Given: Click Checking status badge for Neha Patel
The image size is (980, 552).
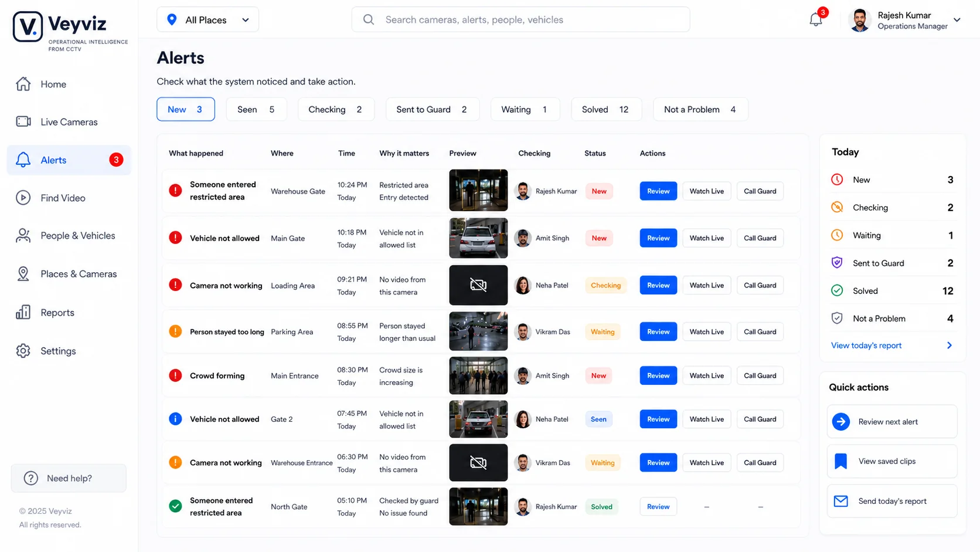Looking at the screenshot, I should click(x=605, y=285).
